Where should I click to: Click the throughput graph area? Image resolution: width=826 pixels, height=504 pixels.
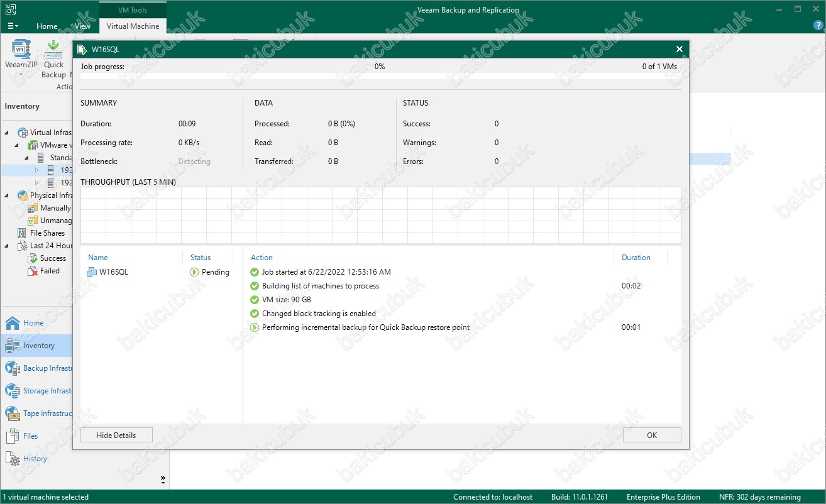click(380, 216)
